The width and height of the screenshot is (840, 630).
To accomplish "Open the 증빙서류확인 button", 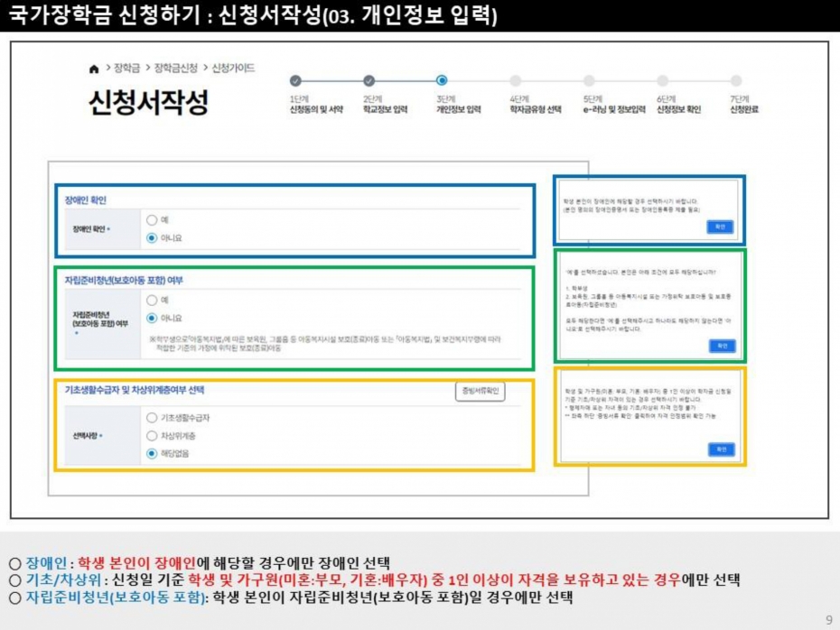I will coord(480,392).
